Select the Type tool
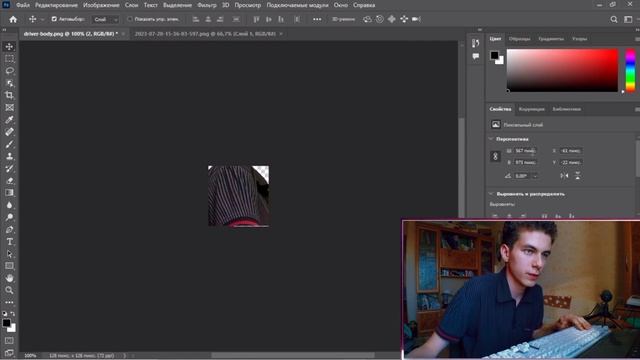Screen dimensions: 640x360 coord(9,242)
